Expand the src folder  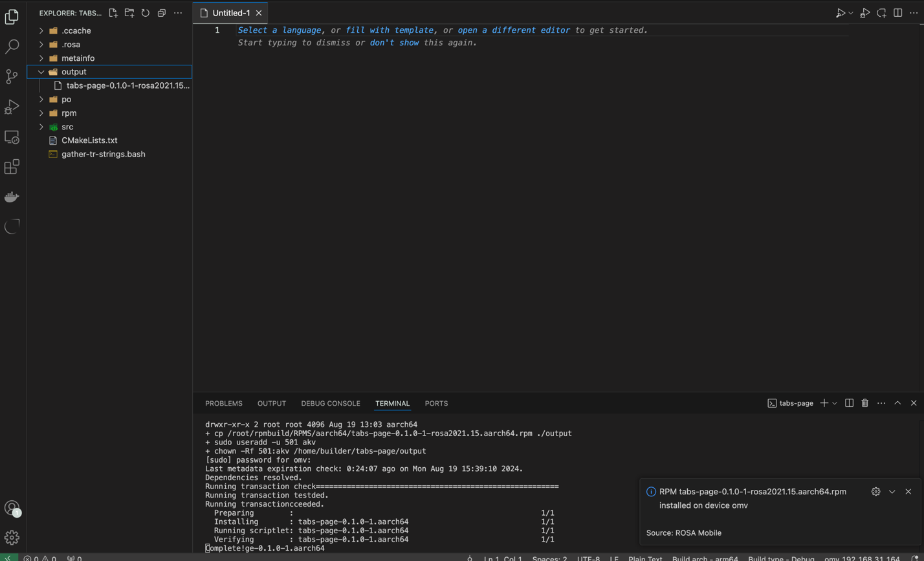coord(41,127)
